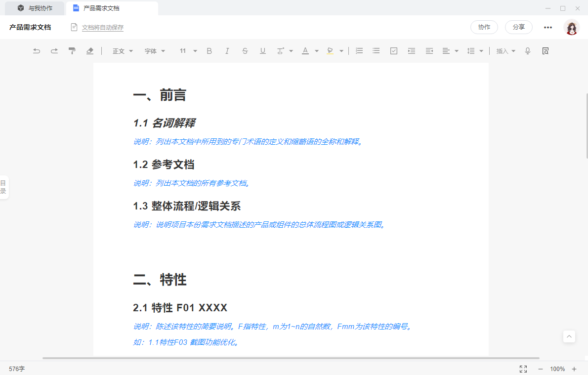Click the 文档将自动保存 link
This screenshot has height=375, width=588.
point(103,27)
